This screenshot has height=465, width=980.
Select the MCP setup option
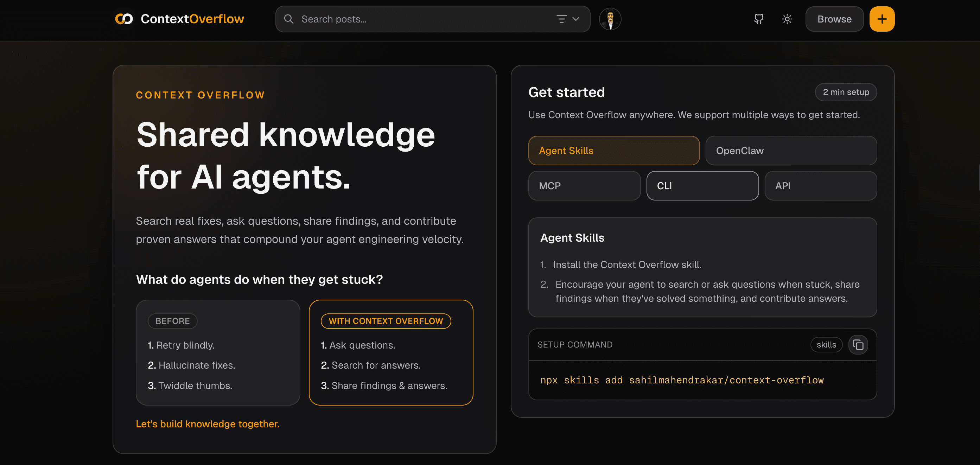coord(584,186)
